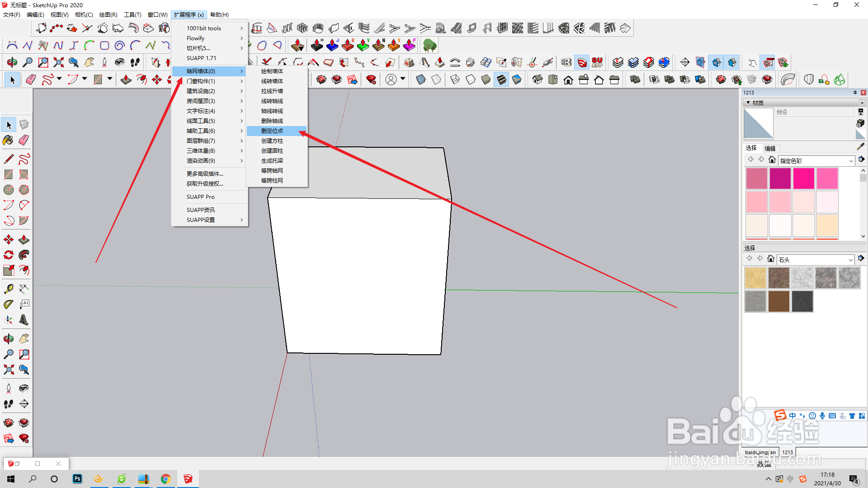
Task: Open 更多高级插件... menu entry
Action: 205,174
